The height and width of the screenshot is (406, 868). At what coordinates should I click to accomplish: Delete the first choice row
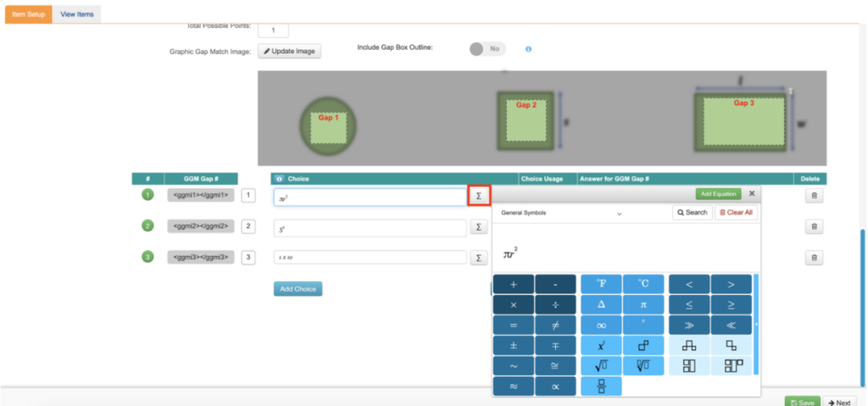click(x=814, y=196)
